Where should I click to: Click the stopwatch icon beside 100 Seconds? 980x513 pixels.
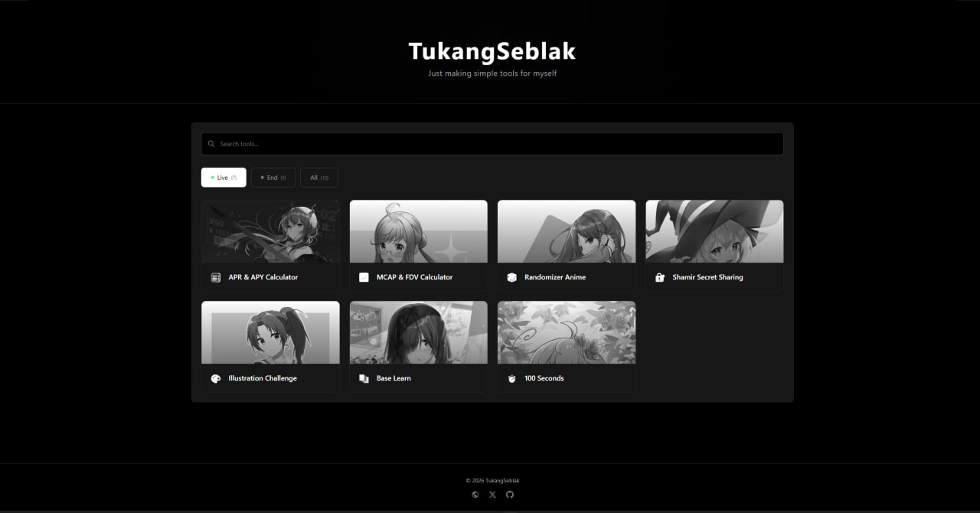click(511, 378)
